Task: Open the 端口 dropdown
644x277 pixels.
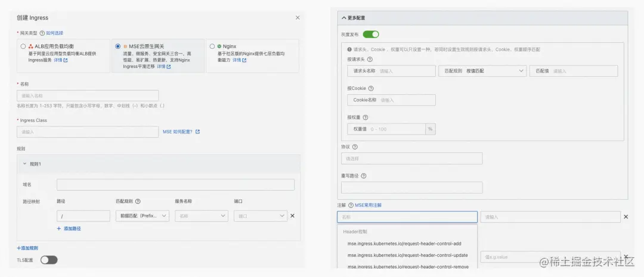Action: 261,216
